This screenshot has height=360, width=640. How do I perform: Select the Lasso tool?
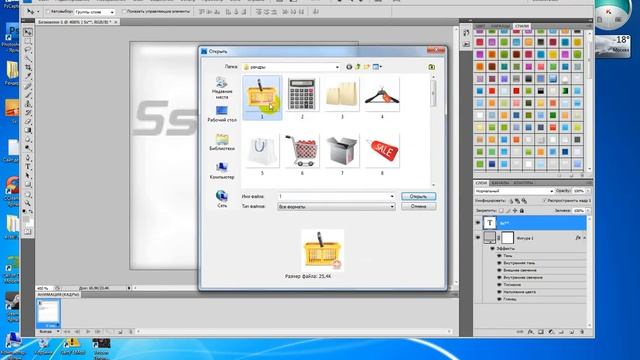coord(28,50)
